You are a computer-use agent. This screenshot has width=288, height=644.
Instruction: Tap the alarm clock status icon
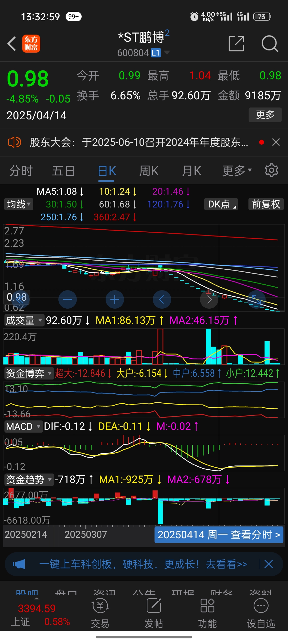(x=194, y=17)
